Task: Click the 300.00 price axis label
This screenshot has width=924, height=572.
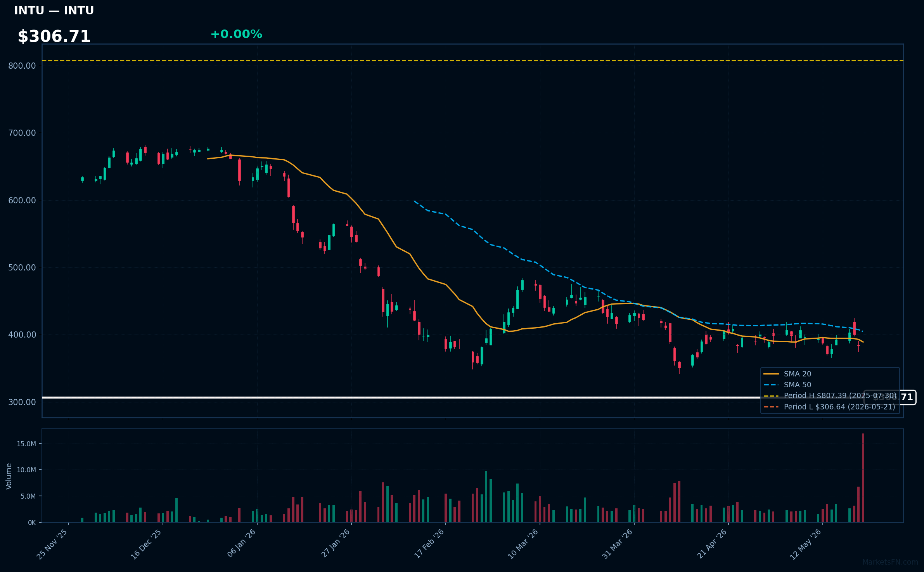Action: (22, 402)
